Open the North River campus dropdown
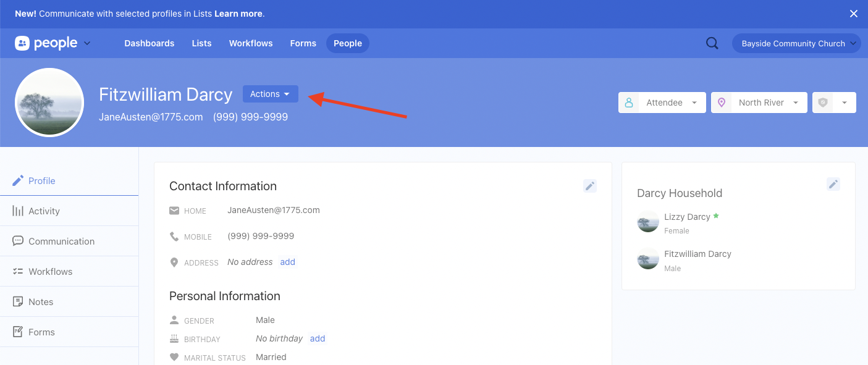This screenshot has width=868, height=365. [759, 103]
